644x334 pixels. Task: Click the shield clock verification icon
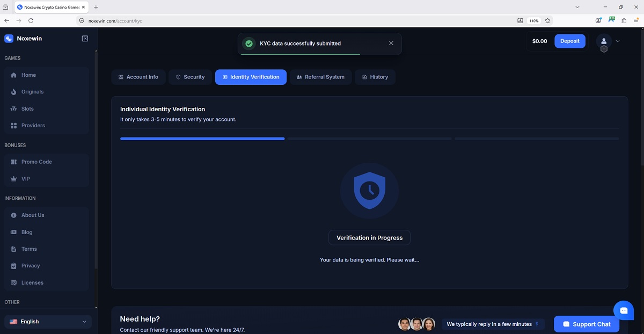click(369, 190)
